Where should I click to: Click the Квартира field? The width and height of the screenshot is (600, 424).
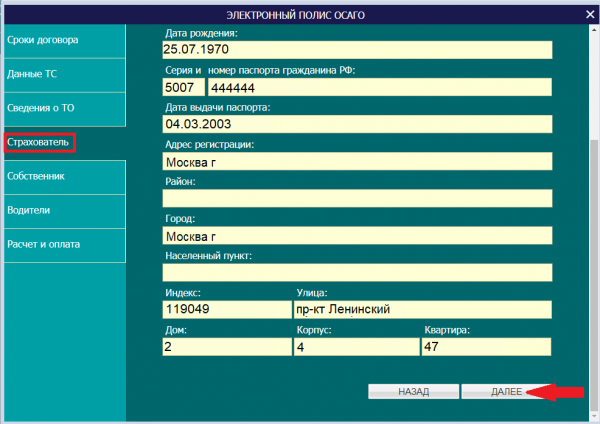point(486,346)
